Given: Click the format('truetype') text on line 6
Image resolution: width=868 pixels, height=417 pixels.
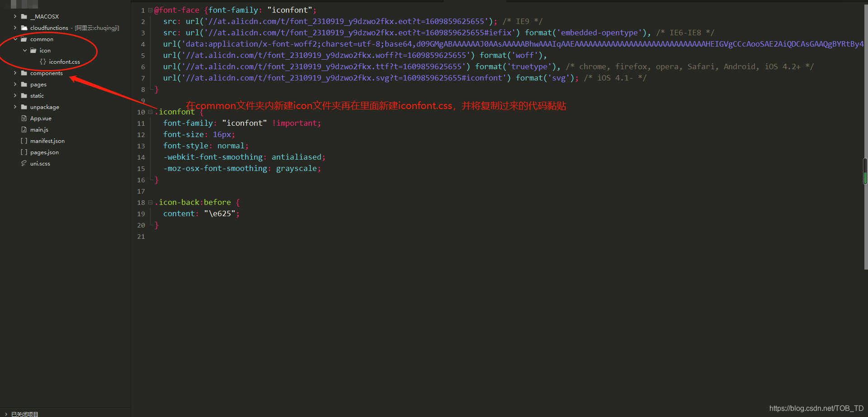Looking at the screenshot, I should tap(515, 67).
